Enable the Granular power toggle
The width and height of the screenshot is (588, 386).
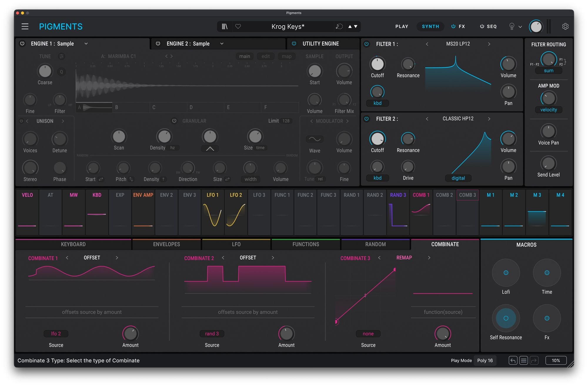[174, 121]
